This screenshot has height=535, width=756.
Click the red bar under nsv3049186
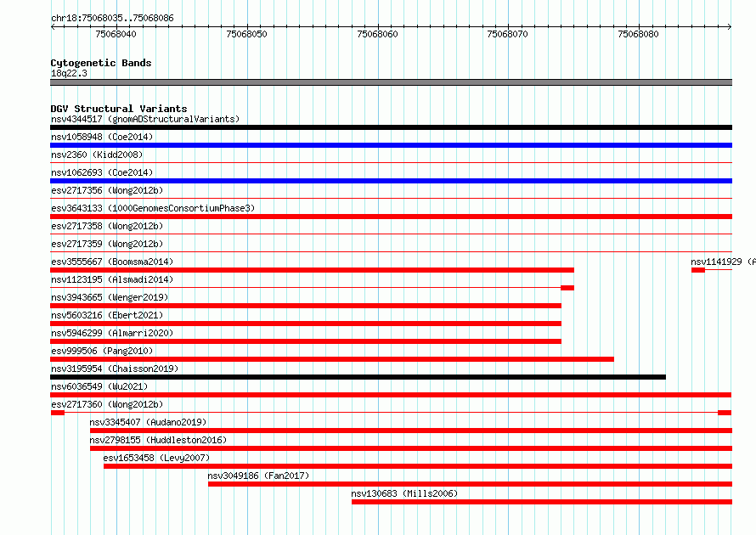coord(470,484)
